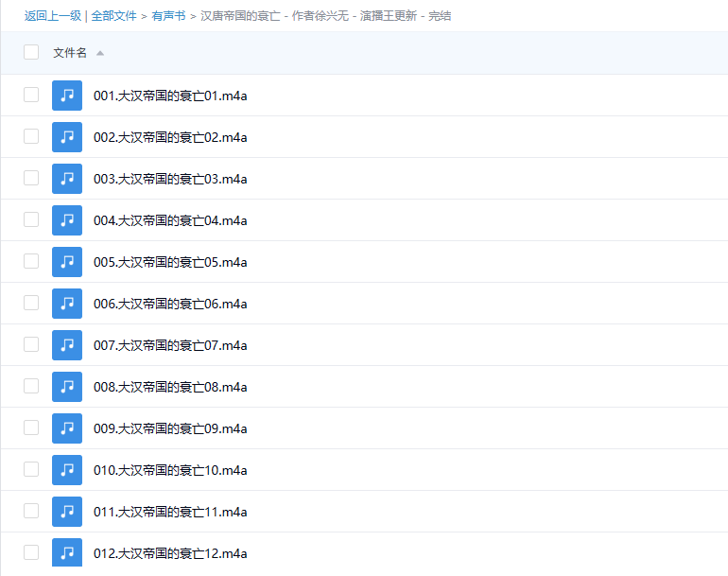Sort by the 文件名 column header
Screen dimensions: 728x576
pos(70,53)
